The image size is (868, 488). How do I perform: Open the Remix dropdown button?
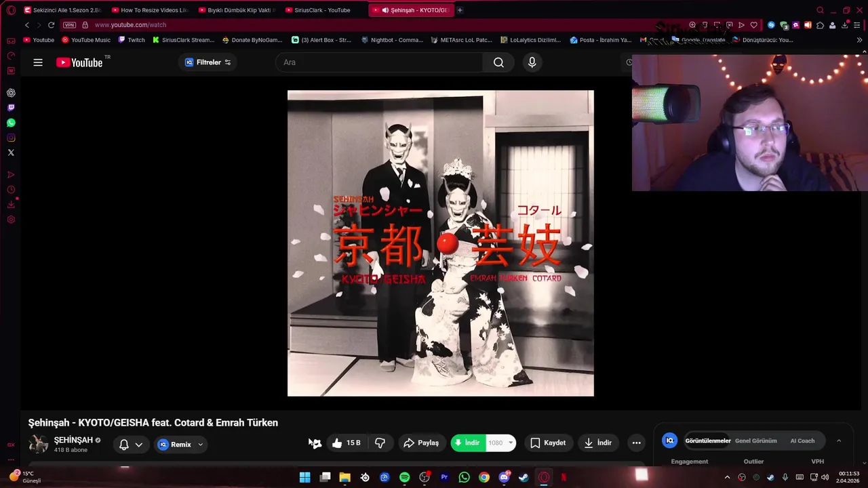tap(180, 445)
